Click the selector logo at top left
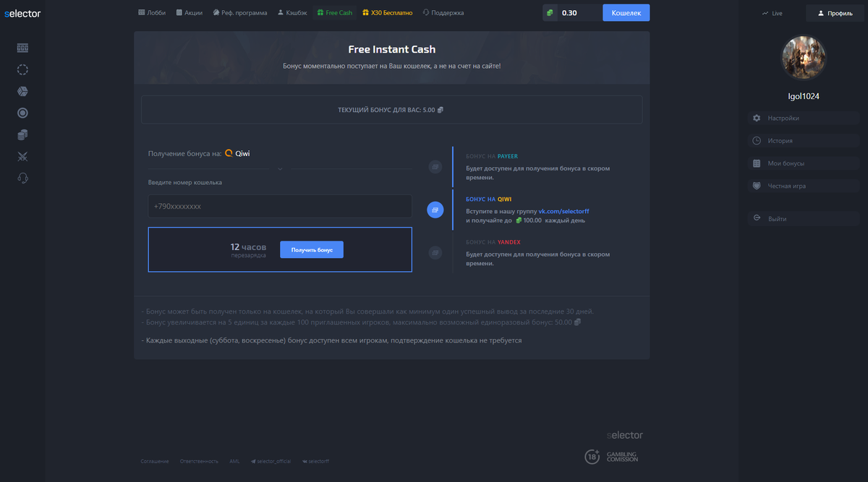Screen dimensions: 868x482 pyautogui.click(x=22, y=13)
